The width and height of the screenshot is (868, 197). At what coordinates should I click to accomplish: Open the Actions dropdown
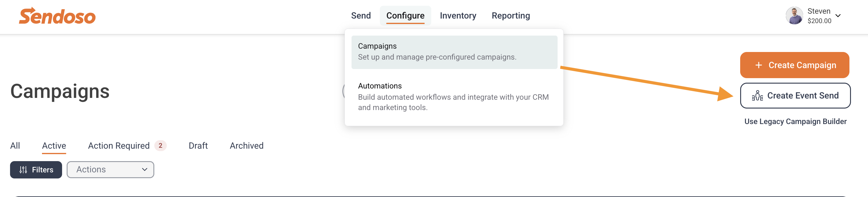[110, 169]
